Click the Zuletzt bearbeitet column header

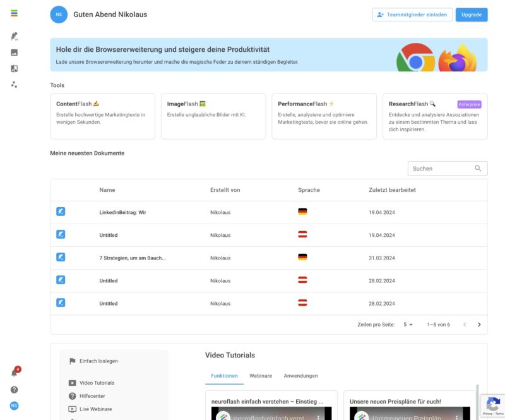click(392, 190)
